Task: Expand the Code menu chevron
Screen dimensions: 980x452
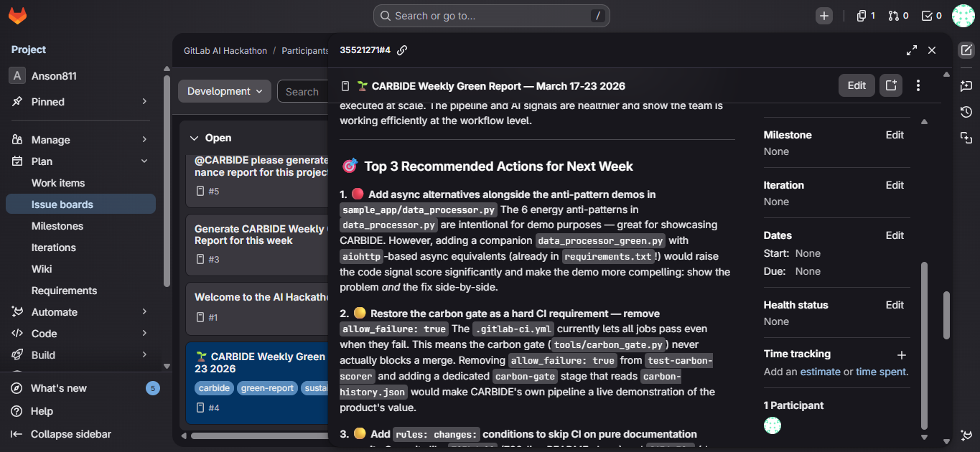Action: tap(144, 334)
